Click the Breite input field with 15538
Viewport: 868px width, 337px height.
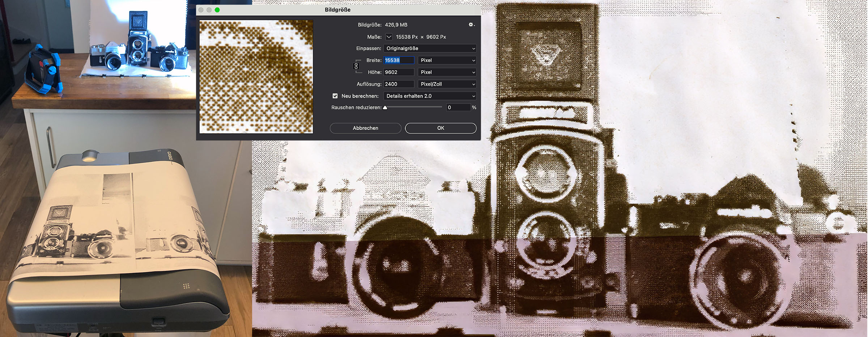(x=399, y=60)
